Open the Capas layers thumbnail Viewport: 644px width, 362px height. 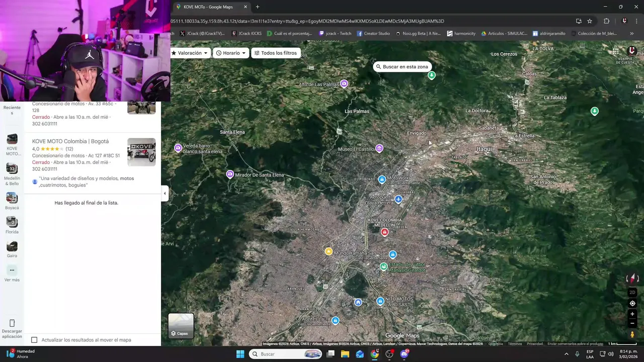coord(181,326)
